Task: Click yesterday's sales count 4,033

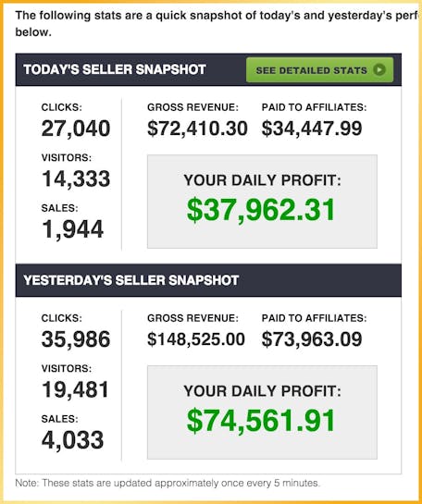Action: click(x=73, y=440)
